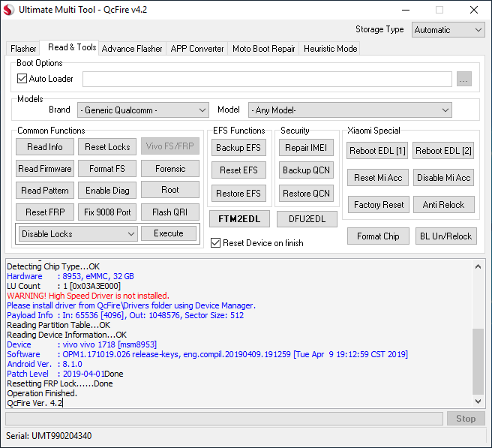
Task: Click the Backup QCN button
Action: [306, 170]
